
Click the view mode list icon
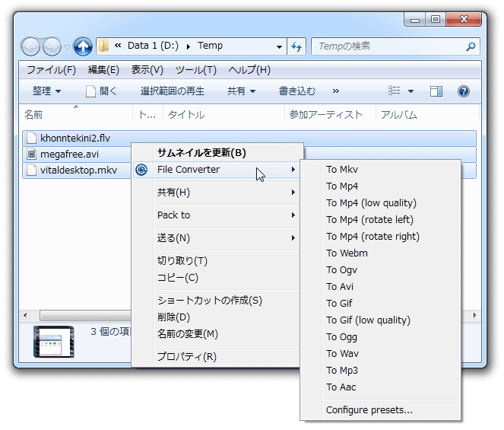point(394,91)
